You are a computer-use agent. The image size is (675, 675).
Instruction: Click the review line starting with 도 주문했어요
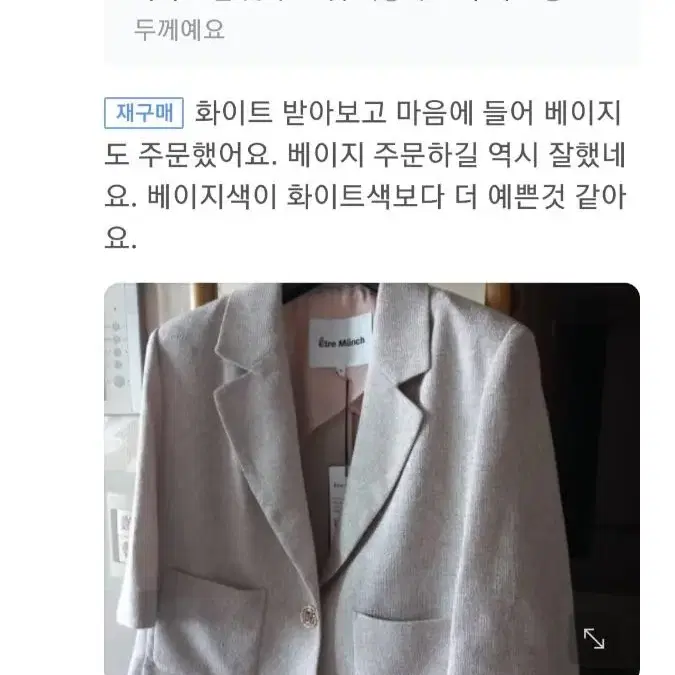365,155
